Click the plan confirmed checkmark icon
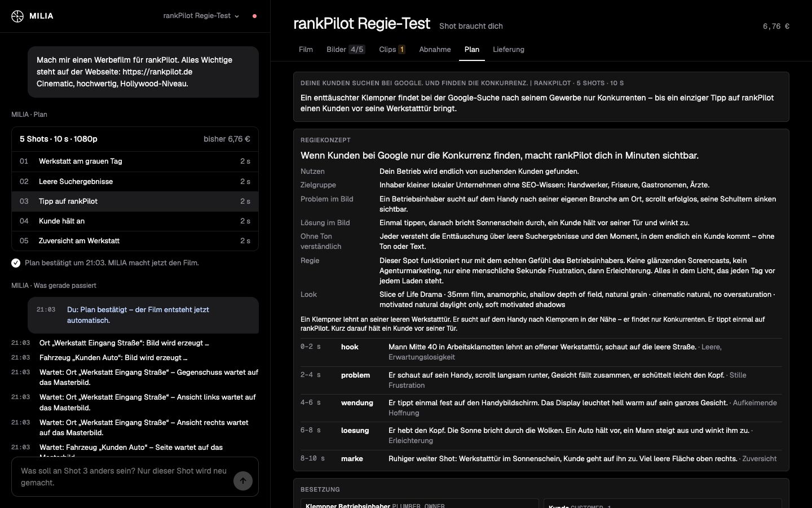 point(16,263)
